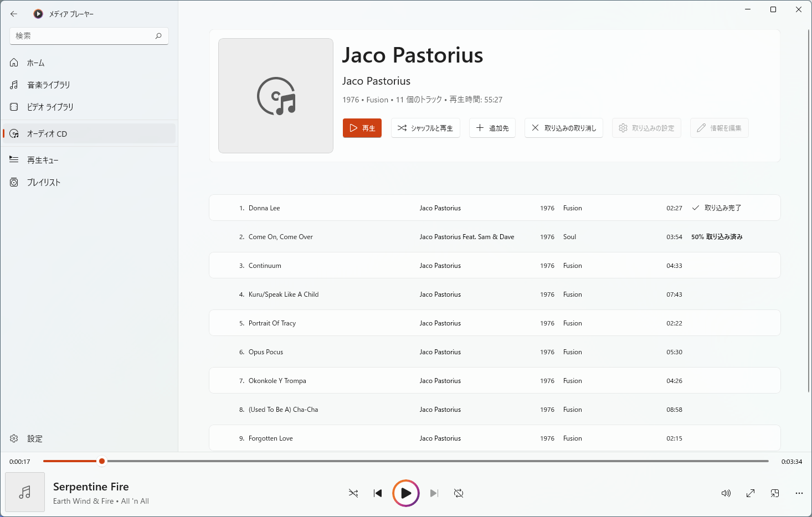This screenshot has height=517, width=812.
Task: Open 取り込みの設定 rip settings
Action: click(646, 128)
